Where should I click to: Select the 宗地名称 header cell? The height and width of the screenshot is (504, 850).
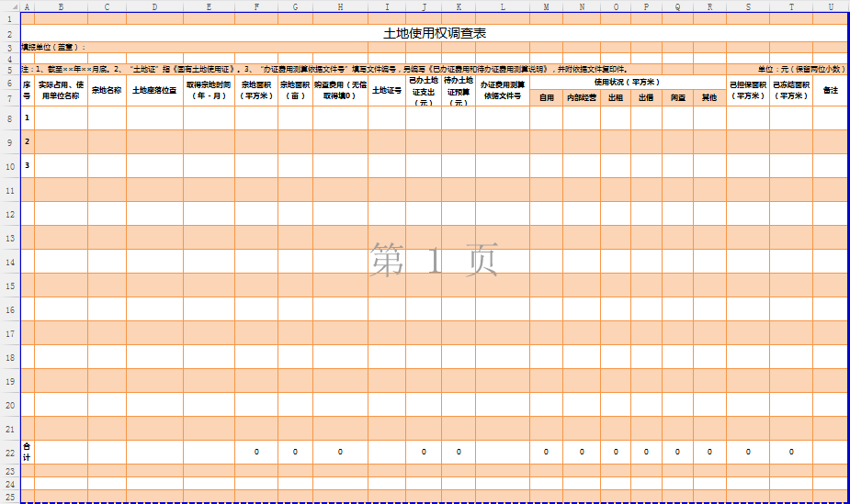(107, 90)
